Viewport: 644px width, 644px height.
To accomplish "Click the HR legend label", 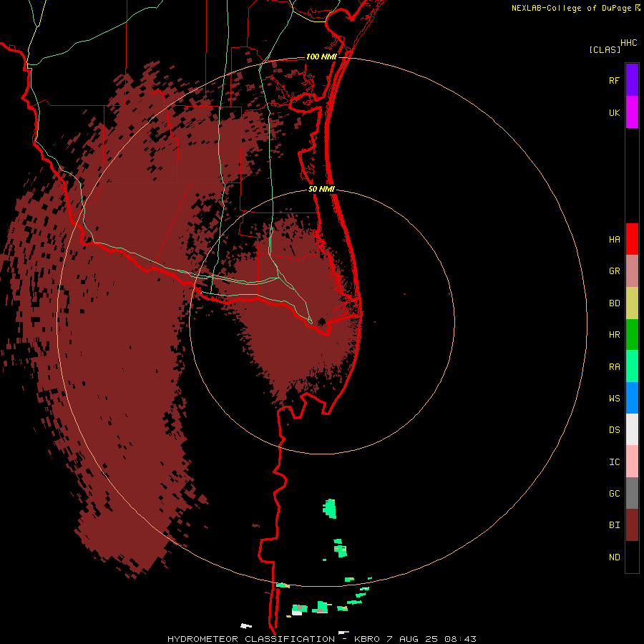I will tap(614, 335).
